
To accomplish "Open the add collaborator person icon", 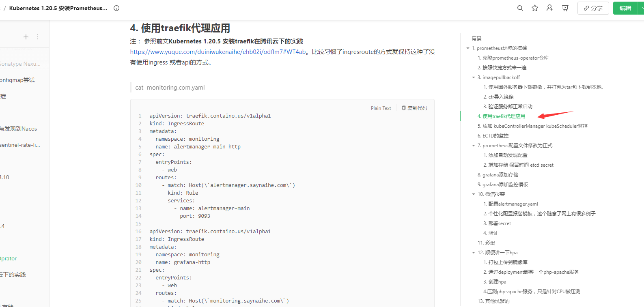I will tap(550, 8).
